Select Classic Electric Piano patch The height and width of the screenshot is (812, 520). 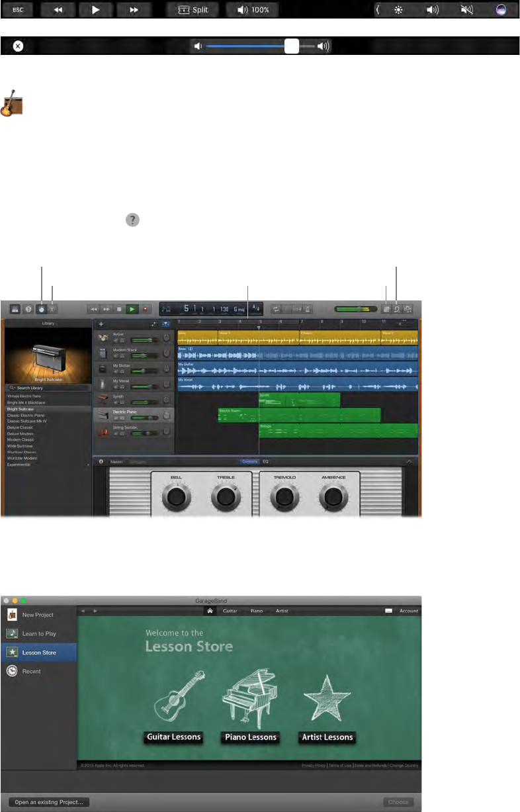25,415
